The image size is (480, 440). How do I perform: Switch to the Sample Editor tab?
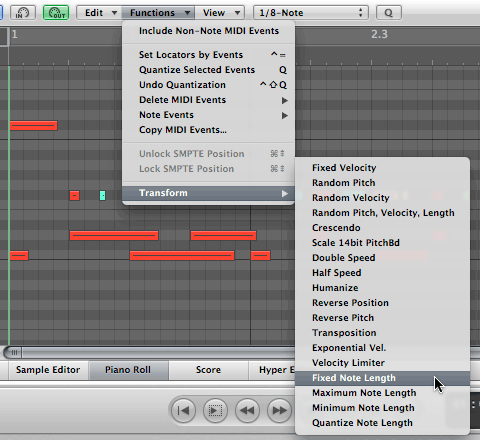pos(48,370)
